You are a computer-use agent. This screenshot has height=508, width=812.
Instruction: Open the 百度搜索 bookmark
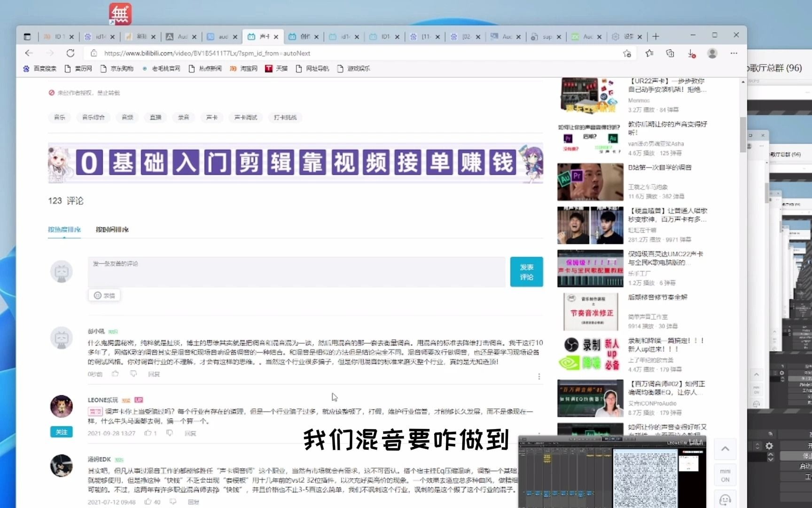pos(39,69)
